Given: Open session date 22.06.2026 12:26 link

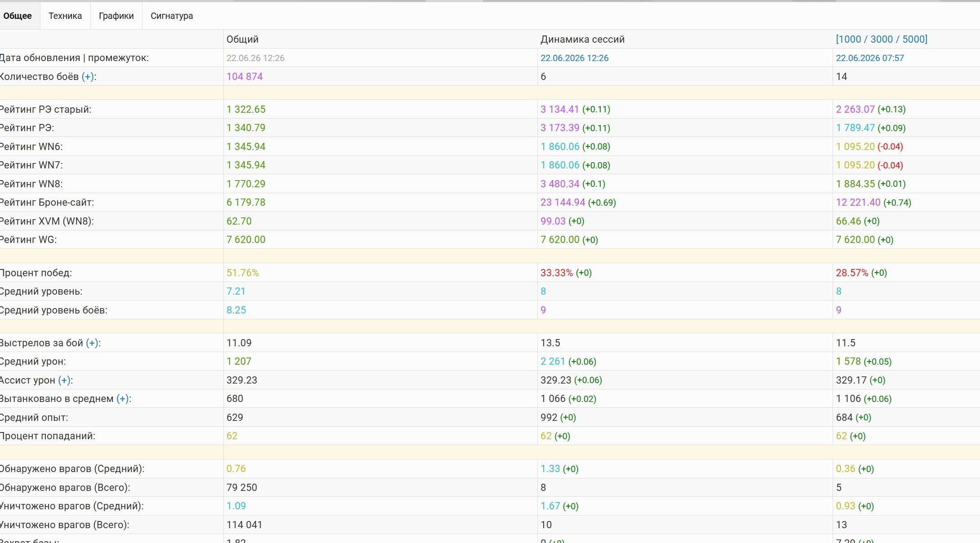Looking at the screenshot, I should click(x=574, y=58).
